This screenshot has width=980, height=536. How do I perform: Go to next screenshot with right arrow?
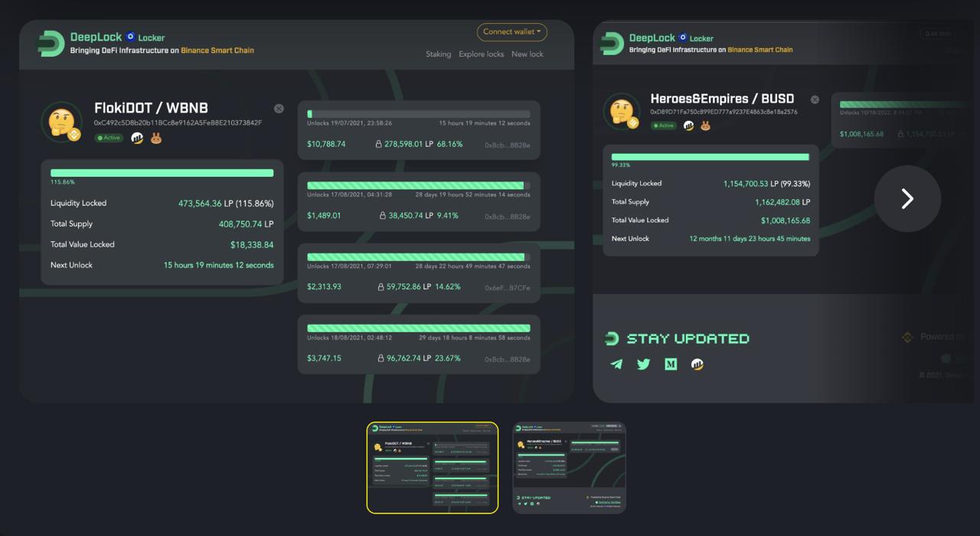coord(907,199)
